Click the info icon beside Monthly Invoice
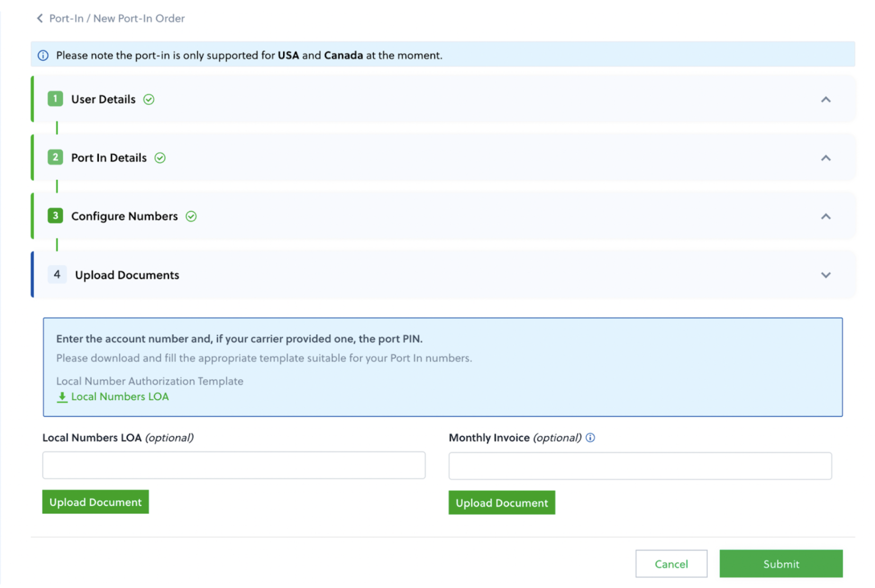The image size is (875, 588). pos(590,438)
